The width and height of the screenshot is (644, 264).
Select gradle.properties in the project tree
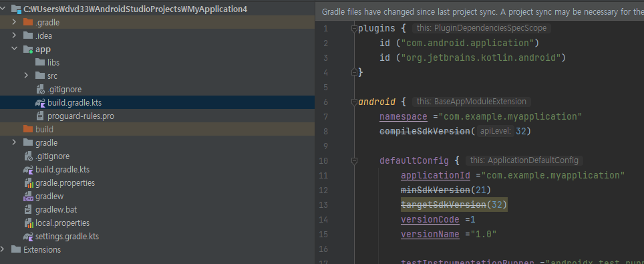click(x=65, y=183)
